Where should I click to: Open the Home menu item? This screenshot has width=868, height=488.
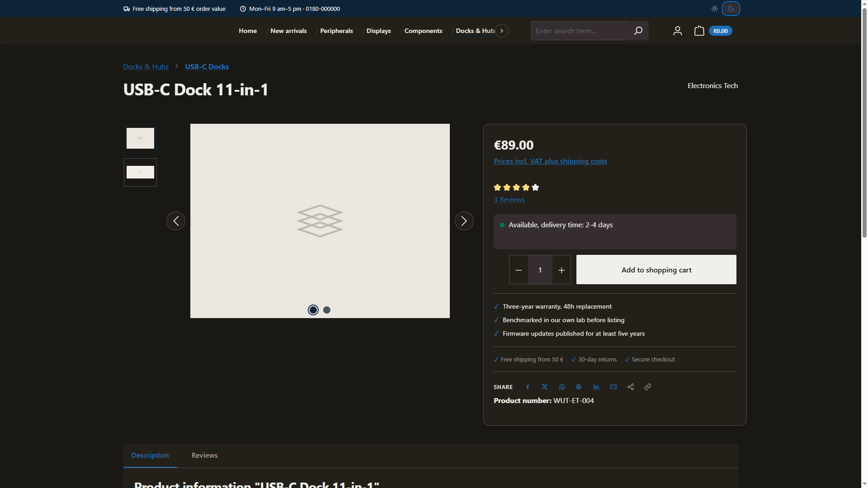coord(248,31)
